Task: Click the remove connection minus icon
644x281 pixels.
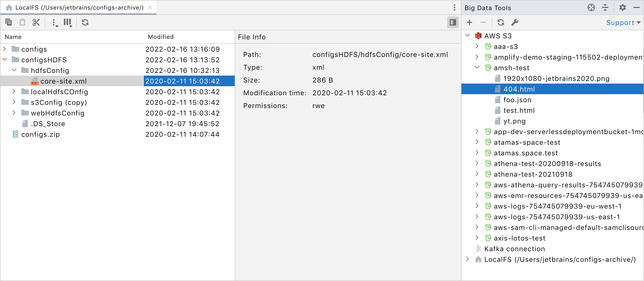Action: coord(483,22)
